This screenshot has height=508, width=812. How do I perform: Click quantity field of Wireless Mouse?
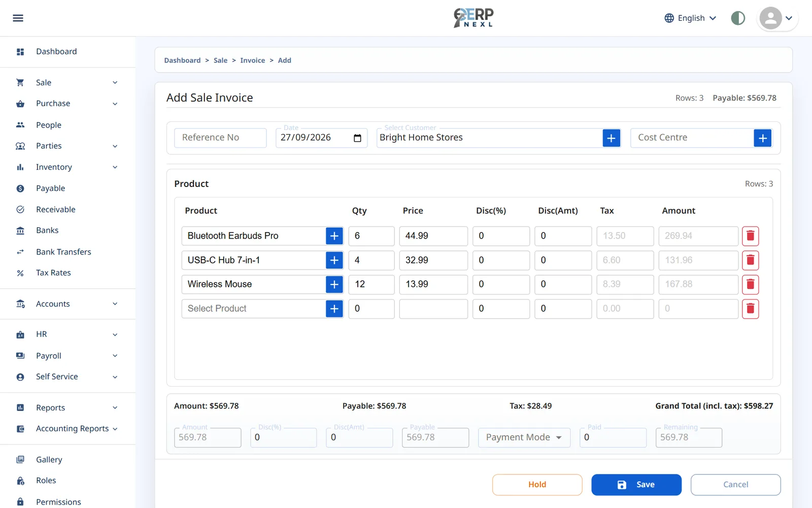point(371,284)
